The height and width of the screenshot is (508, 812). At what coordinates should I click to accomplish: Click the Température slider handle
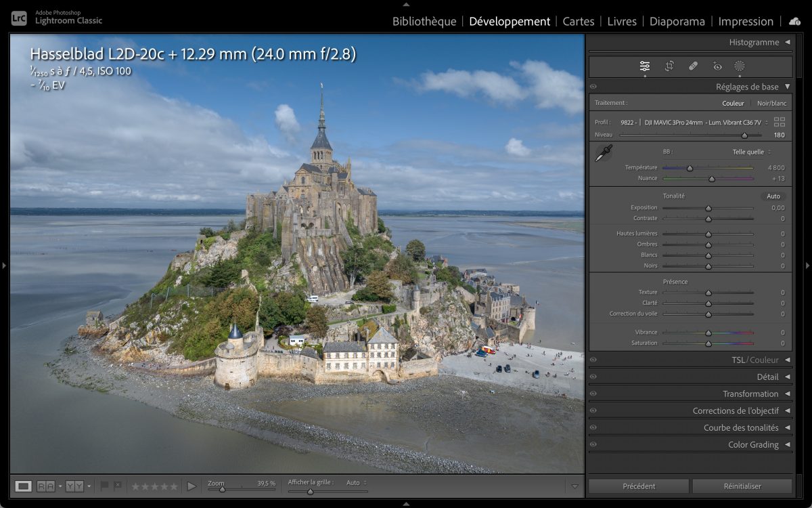click(x=690, y=168)
